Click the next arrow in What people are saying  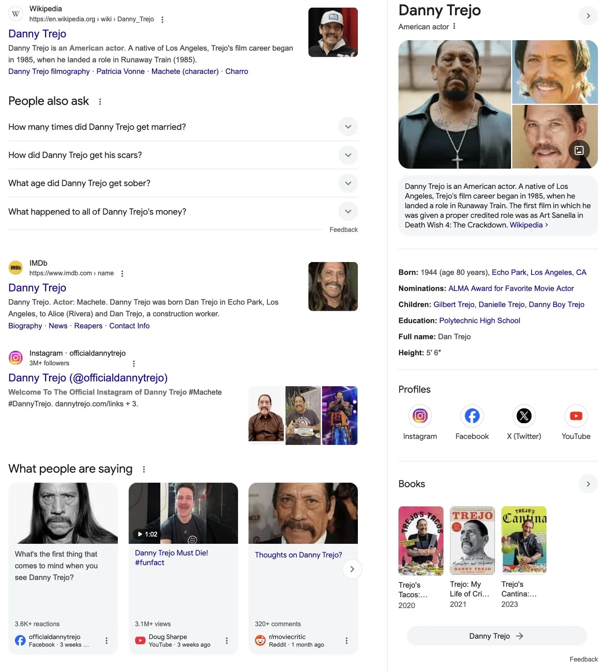click(x=352, y=569)
